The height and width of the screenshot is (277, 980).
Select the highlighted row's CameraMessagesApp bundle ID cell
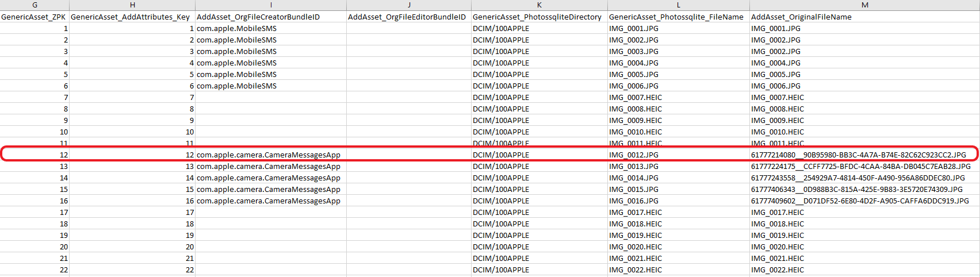[x=269, y=155]
